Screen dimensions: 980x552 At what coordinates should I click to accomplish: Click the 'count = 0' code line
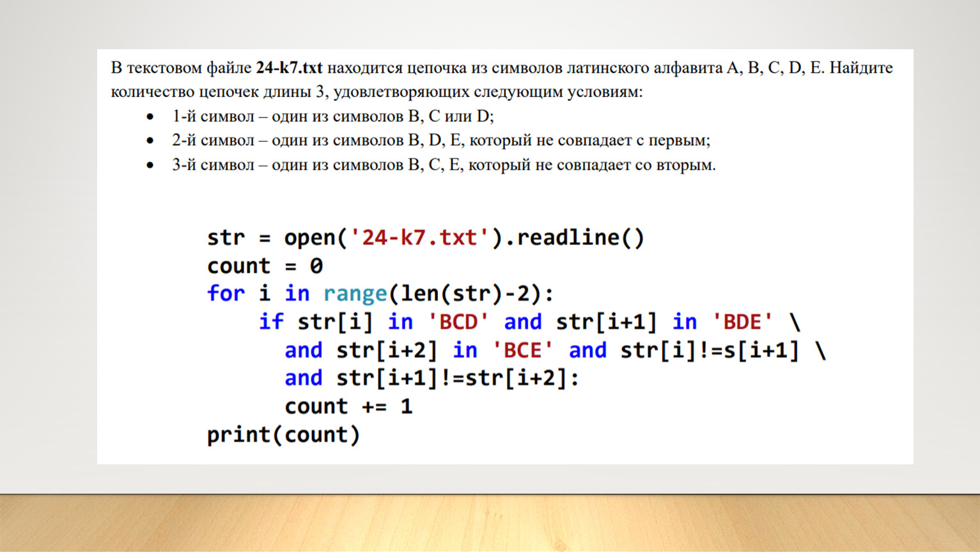click(x=265, y=266)
